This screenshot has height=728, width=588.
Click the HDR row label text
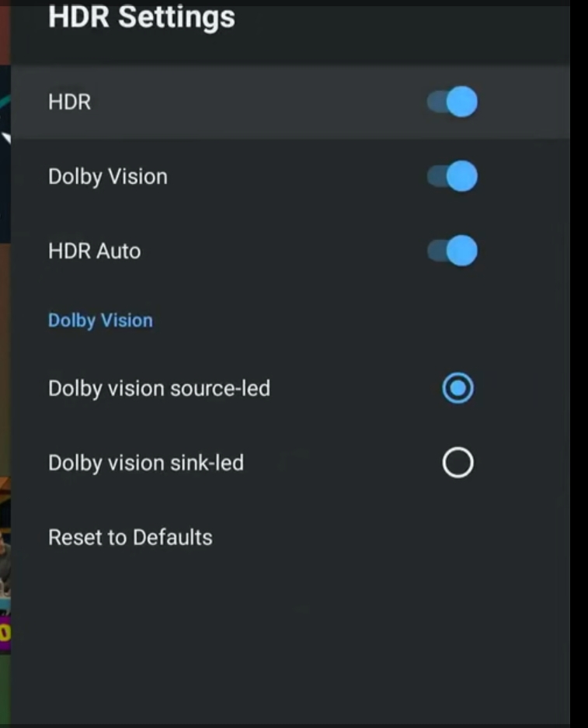pyautogui.click(x=70, y=102)
